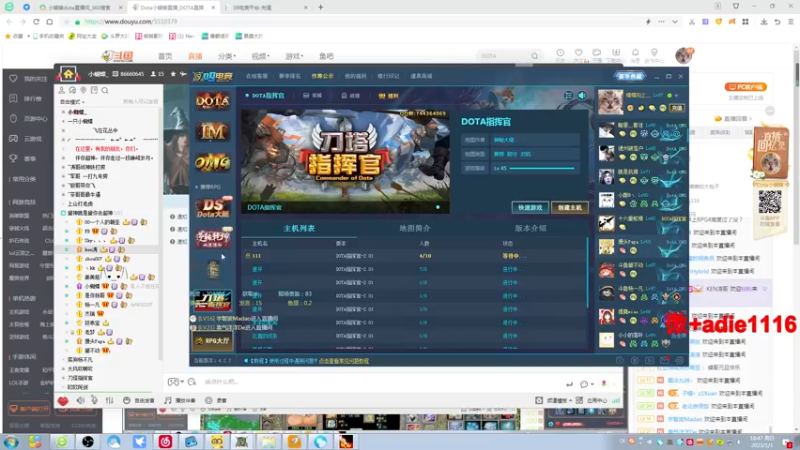
Task: Toggle the channel speaker volume icon
Action: (x=81, y=401)
